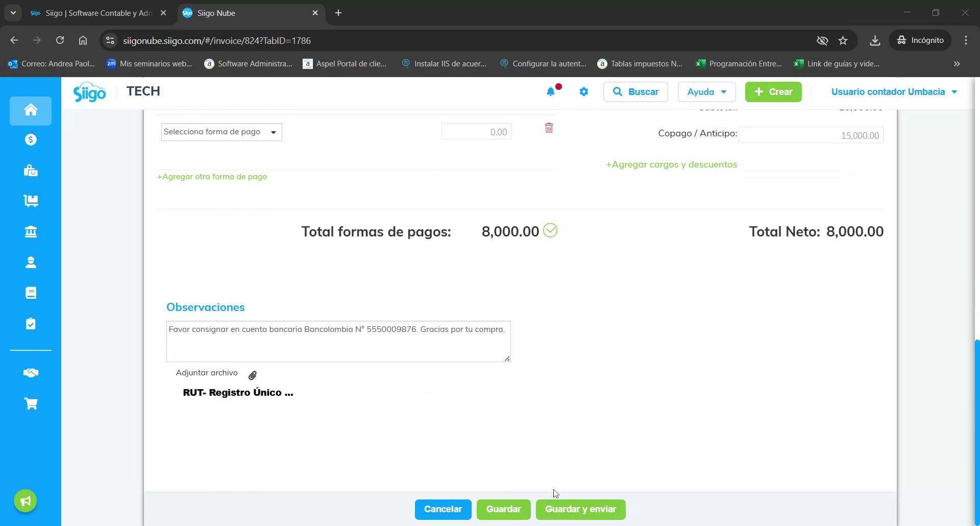Click the inventory cart sidebar icon
This screenshot has height=526, width=980.
click(31, 201)
